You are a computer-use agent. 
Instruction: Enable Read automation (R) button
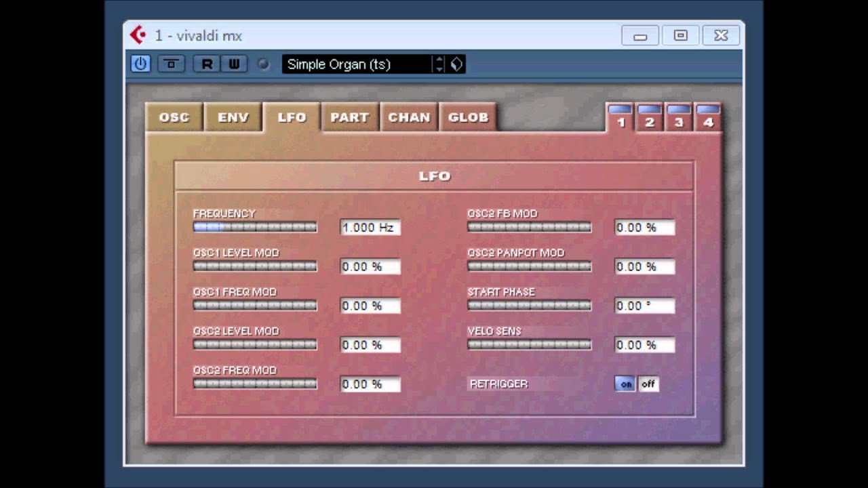pos(207,64)
